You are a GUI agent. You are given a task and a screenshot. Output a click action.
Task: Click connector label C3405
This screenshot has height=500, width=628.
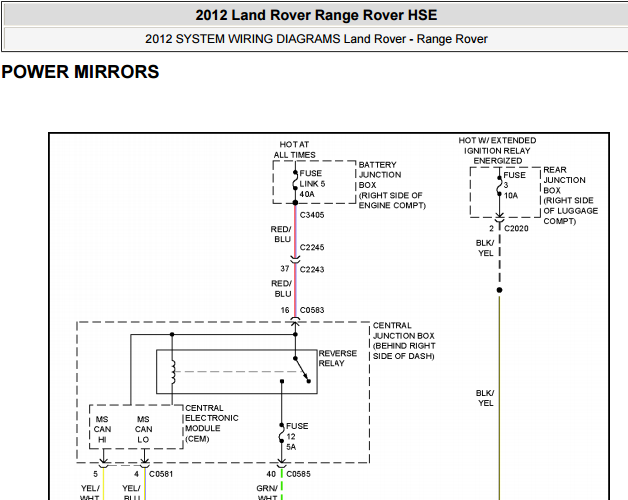coord(312,215)
